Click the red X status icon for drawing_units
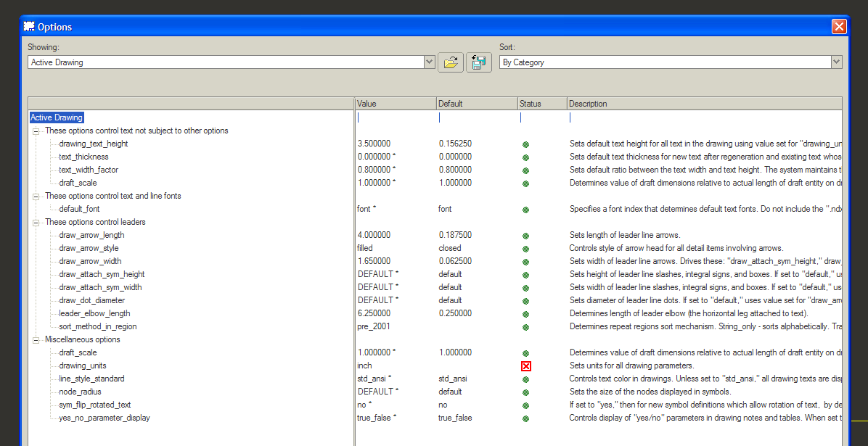Screen dimensions: 868x446 [525, 366]
